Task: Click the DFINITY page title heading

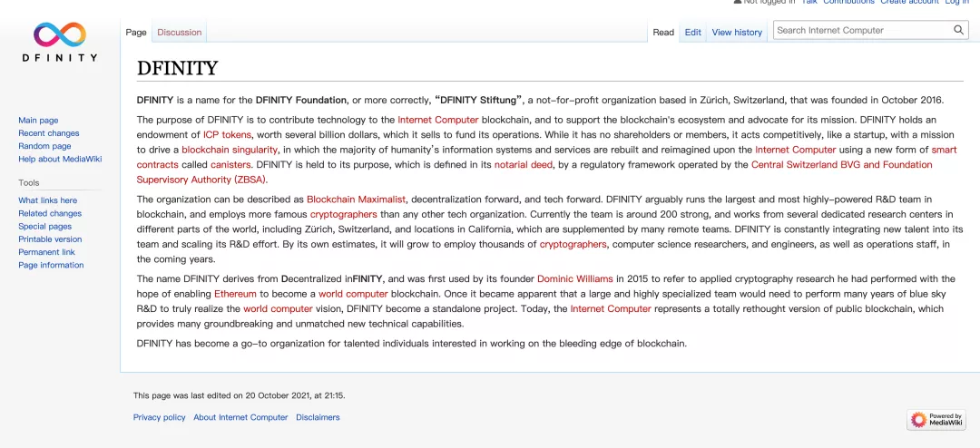Action: (x=178, y=68)
